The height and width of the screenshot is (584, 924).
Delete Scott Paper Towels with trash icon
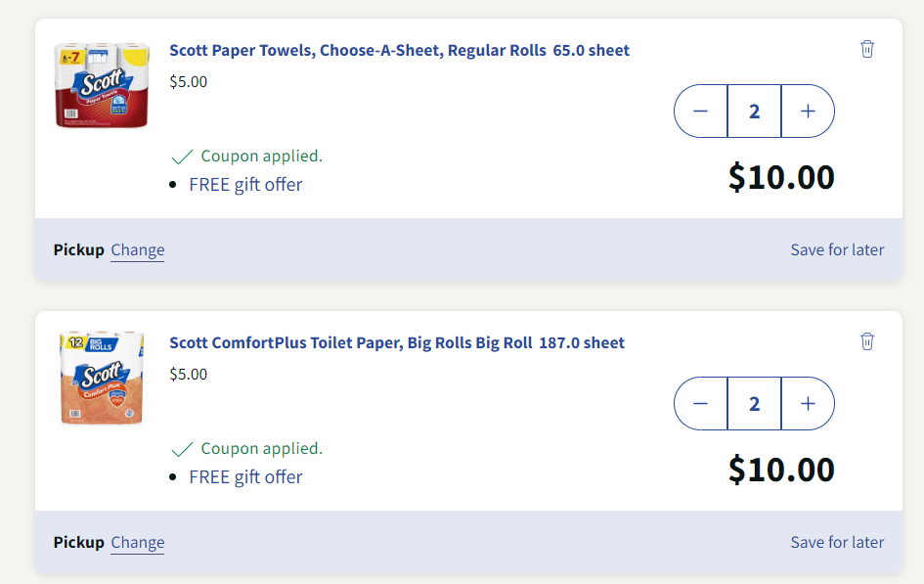pyautogui.click(x=866, y=49)
